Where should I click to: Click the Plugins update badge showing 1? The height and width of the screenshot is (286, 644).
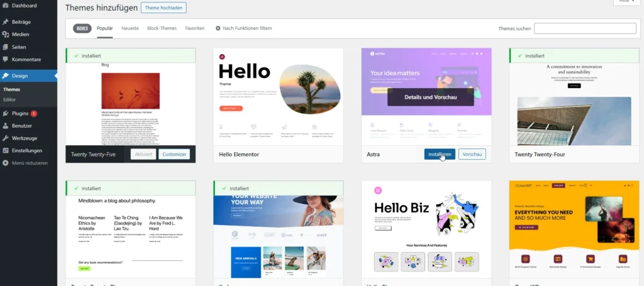(34, 114)
